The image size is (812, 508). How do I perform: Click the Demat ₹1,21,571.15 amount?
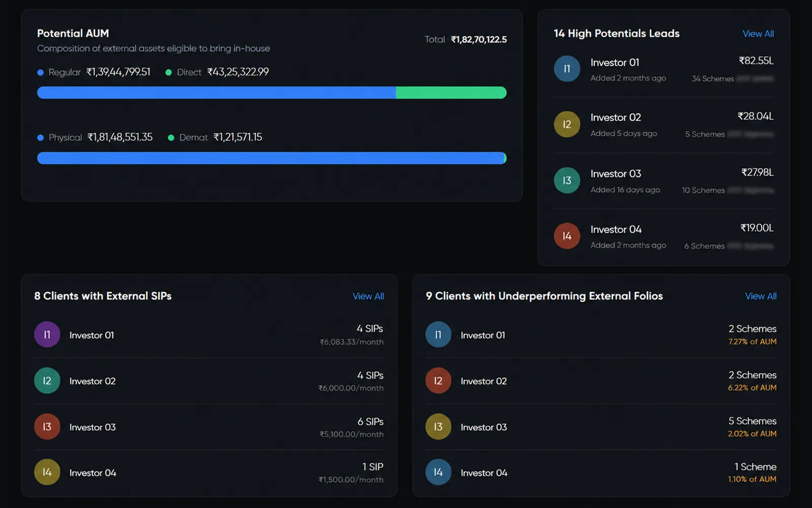pyautogui.click(x=238, y=137)
